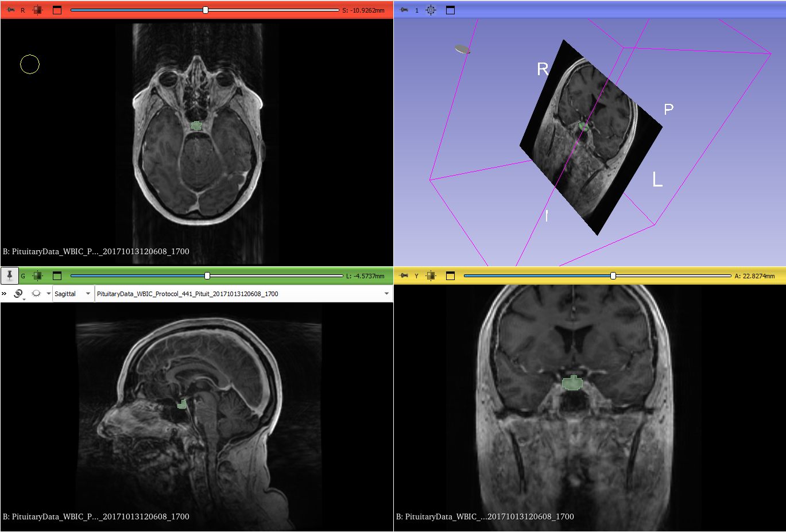Pin the Yellow slice view controller

[x=404, y=275]
